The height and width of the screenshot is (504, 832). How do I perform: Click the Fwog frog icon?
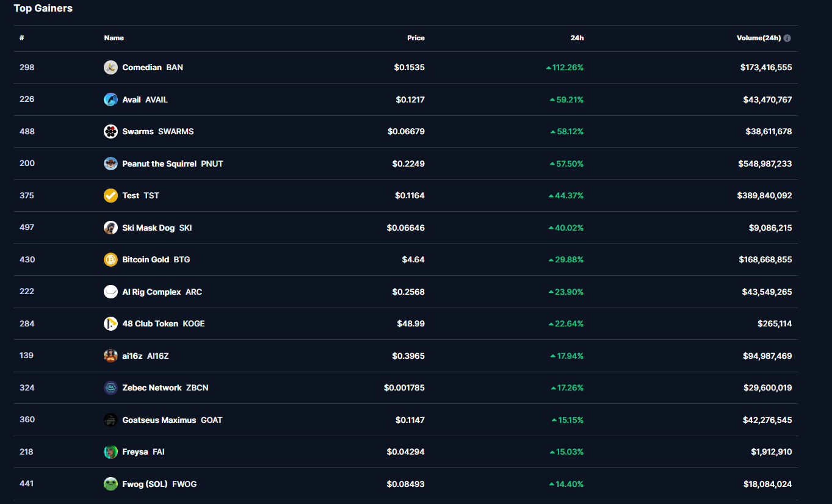[110, 484]
